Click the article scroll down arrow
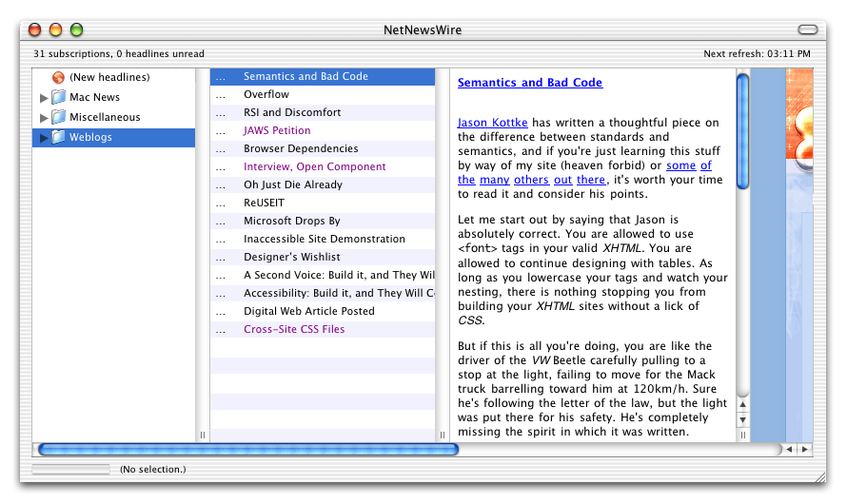Viewport: 847px width, 504px height. click(742, 419)
